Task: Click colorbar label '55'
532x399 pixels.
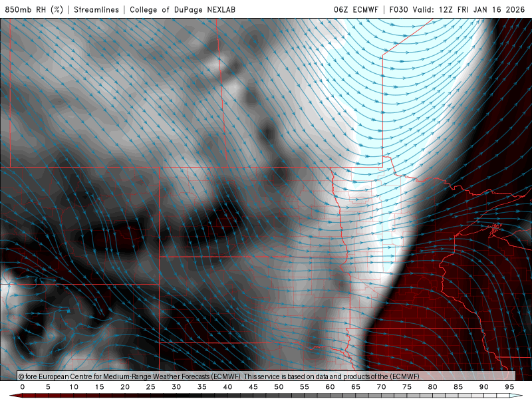Action: [305, 387]
